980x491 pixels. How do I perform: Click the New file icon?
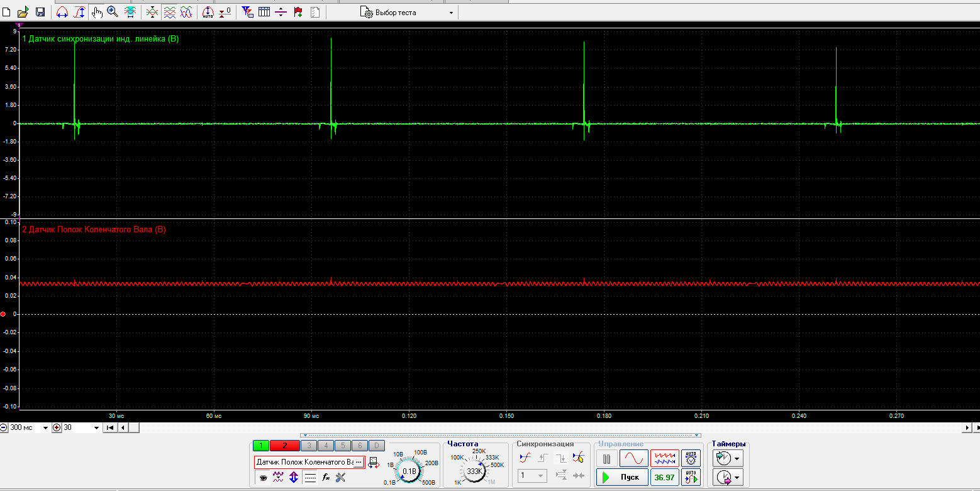point(6,12)
